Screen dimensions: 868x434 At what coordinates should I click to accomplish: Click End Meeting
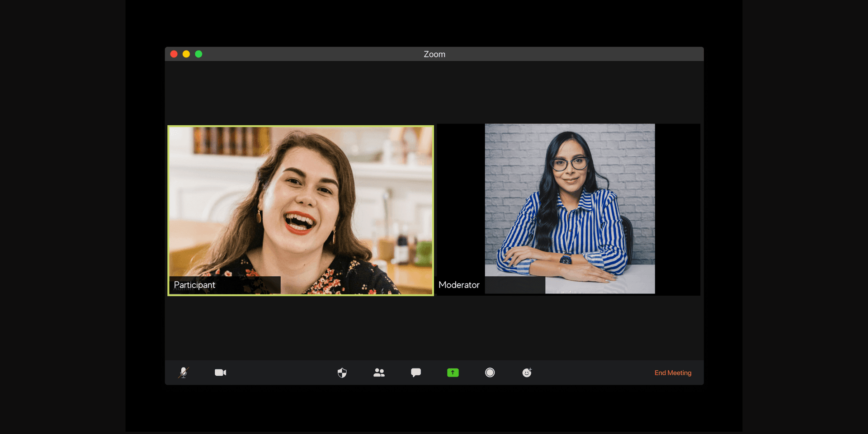pyautogui.click(x=673, y=373)
